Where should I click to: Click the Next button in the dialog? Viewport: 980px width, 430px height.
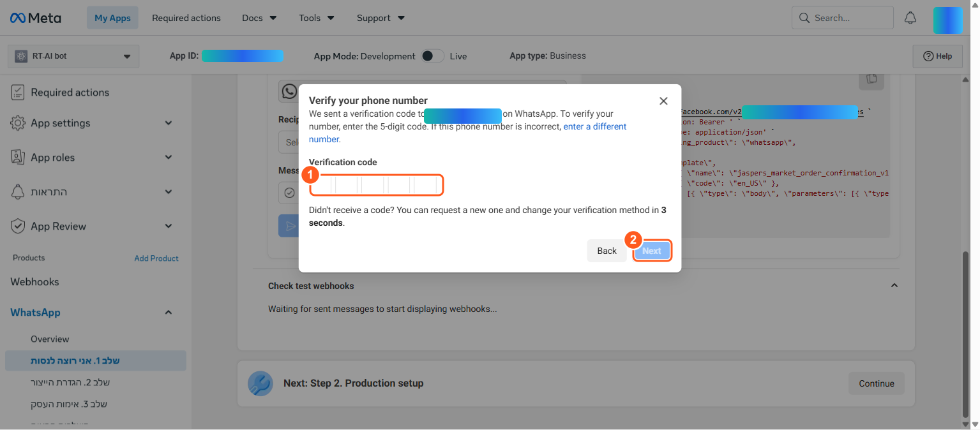[652, 251]
